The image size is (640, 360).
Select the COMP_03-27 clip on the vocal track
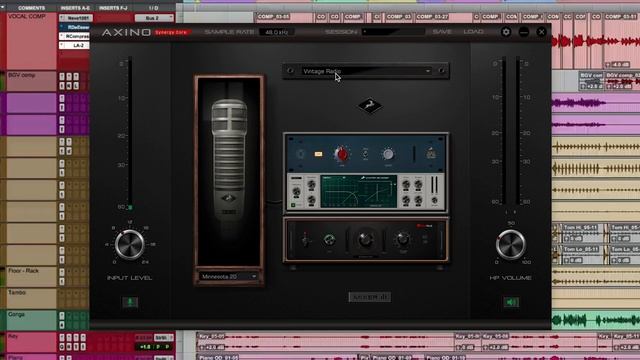(x=443, y=17)
